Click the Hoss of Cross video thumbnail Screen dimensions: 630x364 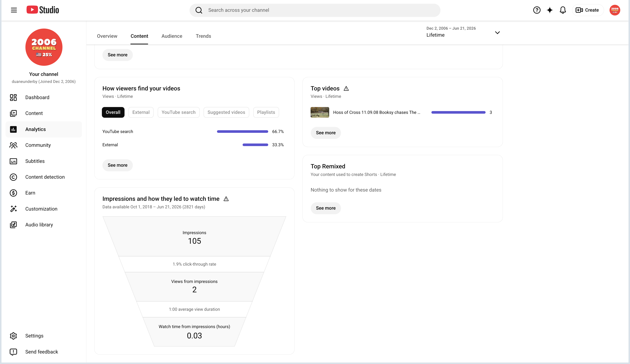click(x=320, y=113)
